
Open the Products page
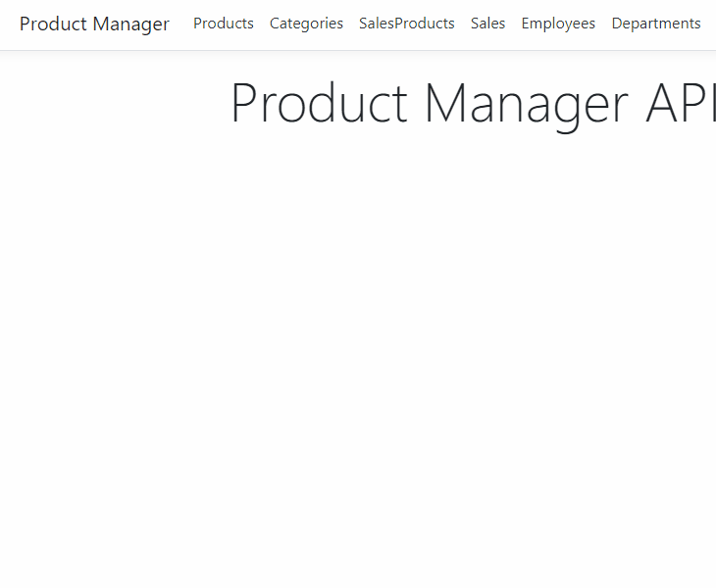pos(224,24)
